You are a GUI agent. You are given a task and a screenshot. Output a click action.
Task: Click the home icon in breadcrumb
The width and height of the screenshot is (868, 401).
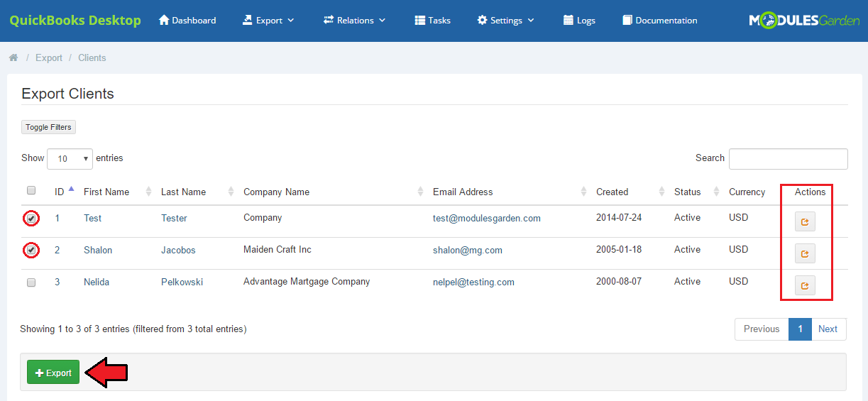13,57
